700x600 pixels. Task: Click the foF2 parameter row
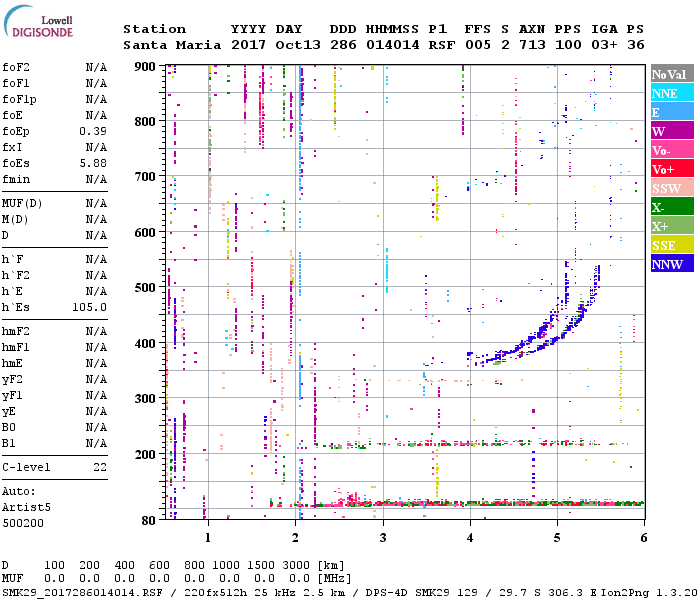pos(54,67)
